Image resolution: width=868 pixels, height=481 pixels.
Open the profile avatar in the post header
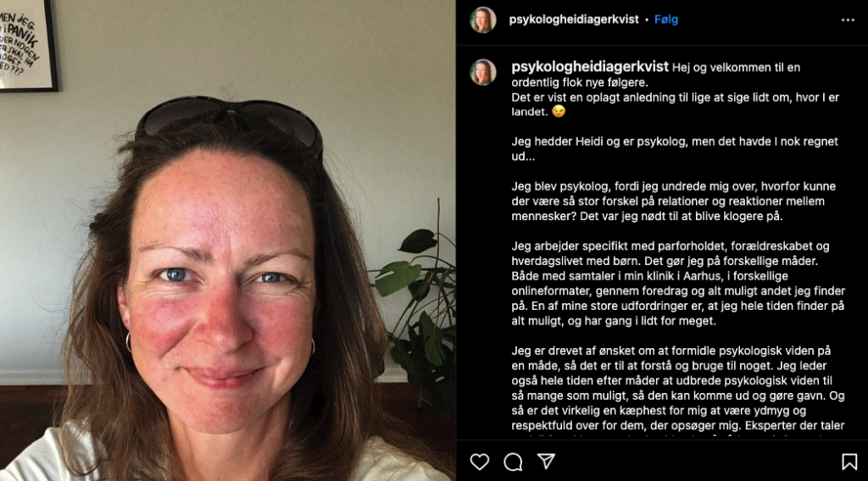click(x=482, y=20)
